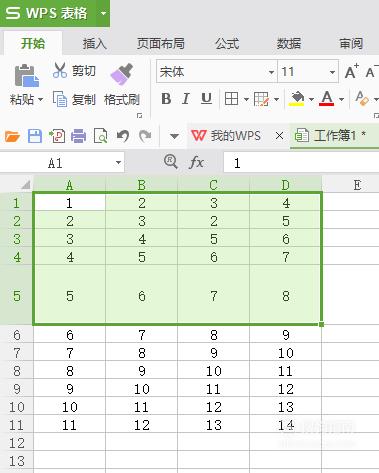Click the 复制 text label
This screenshot has height=473, width=379.
tap(84, 99)
